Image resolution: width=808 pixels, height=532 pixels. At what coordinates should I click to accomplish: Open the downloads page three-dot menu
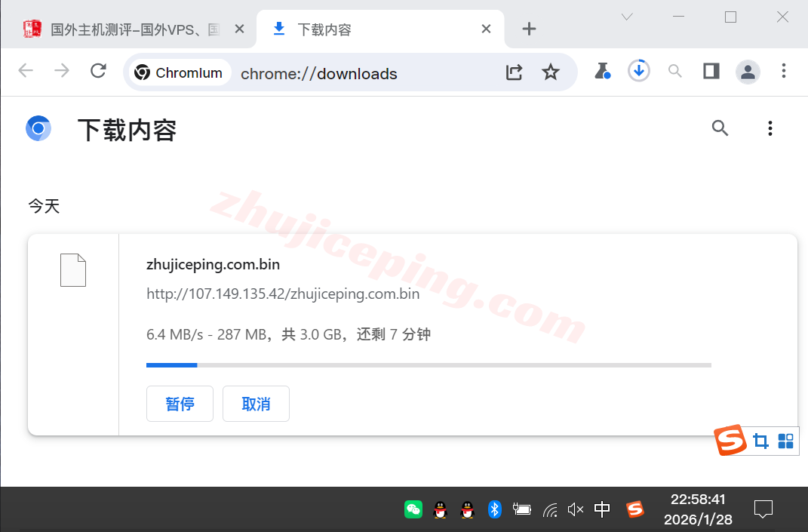pyautogui.click(x=770, y=128)
